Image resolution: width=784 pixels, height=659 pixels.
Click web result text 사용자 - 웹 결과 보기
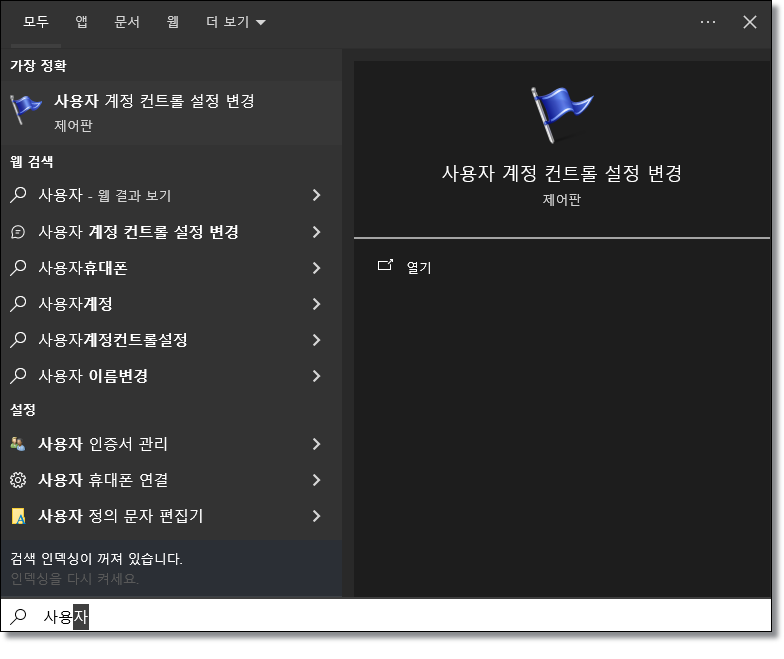(x=105, y=195)
